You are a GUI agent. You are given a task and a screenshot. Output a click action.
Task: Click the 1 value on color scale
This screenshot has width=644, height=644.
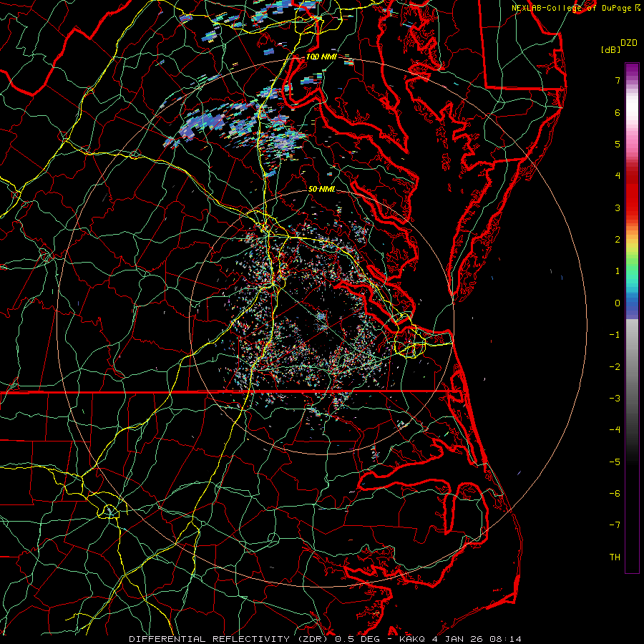[x=618, y=271]
